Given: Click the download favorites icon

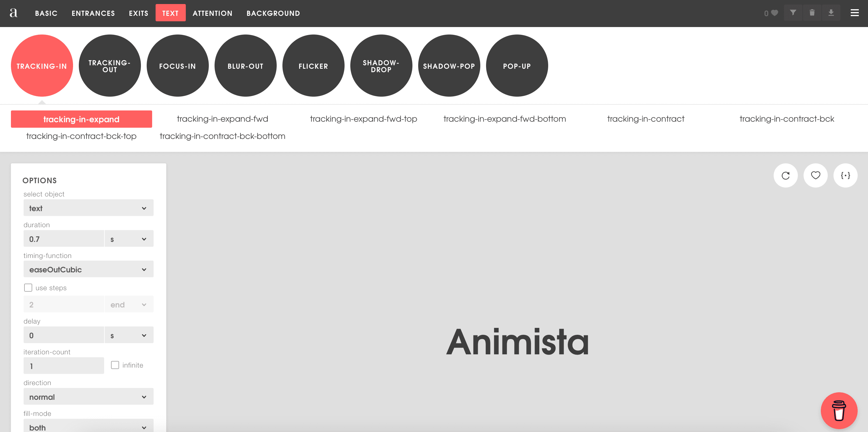Looking at the screenshot, I should click(x=831, y=13).
